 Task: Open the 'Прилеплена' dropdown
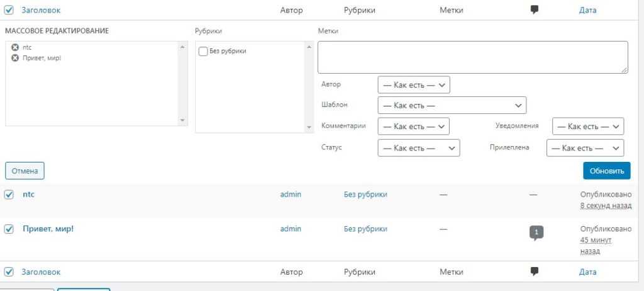(x=585, y=148)
